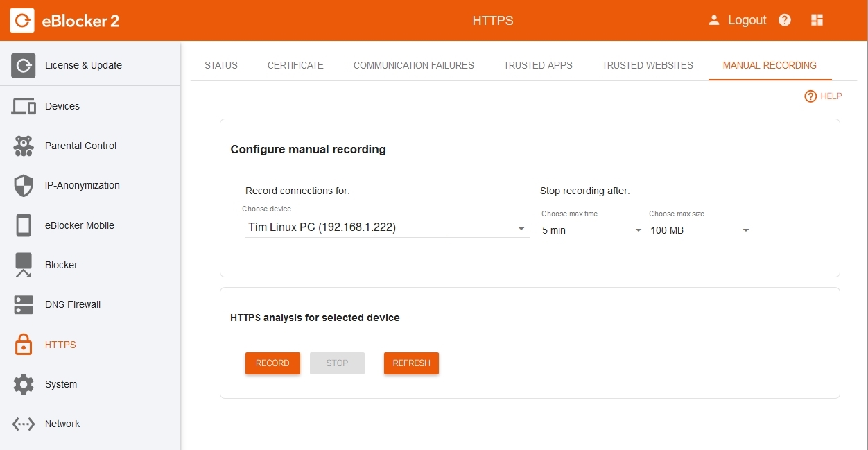This screenshot has width=868, height=450.
Task: Expand the max time dropdown arrow
Action: 639,230
